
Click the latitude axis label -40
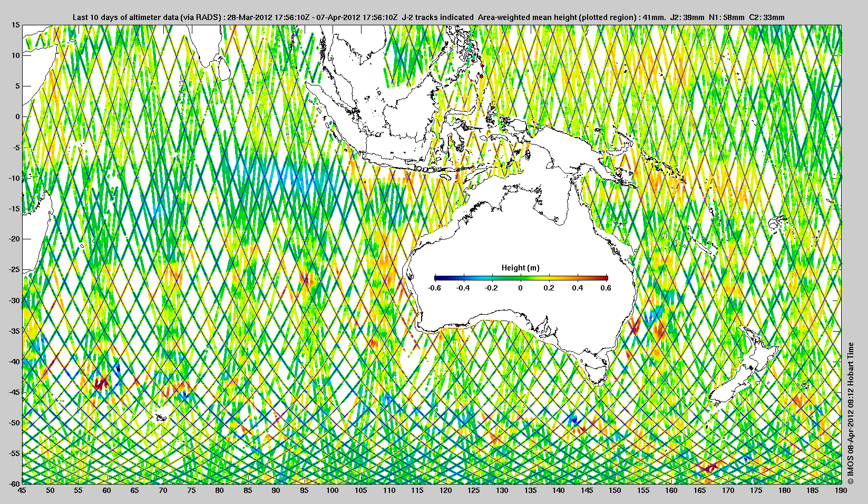14,361
